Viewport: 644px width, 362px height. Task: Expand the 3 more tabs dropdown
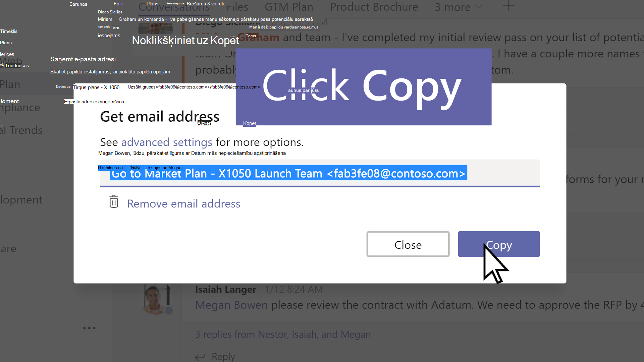[459, 7]
